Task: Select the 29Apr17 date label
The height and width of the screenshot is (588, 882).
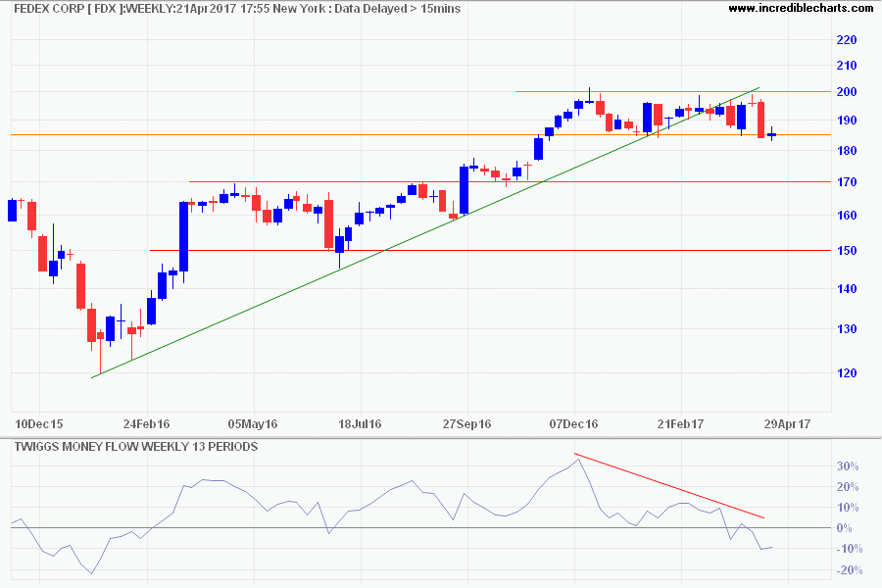Action: click(x=787, y=423)
